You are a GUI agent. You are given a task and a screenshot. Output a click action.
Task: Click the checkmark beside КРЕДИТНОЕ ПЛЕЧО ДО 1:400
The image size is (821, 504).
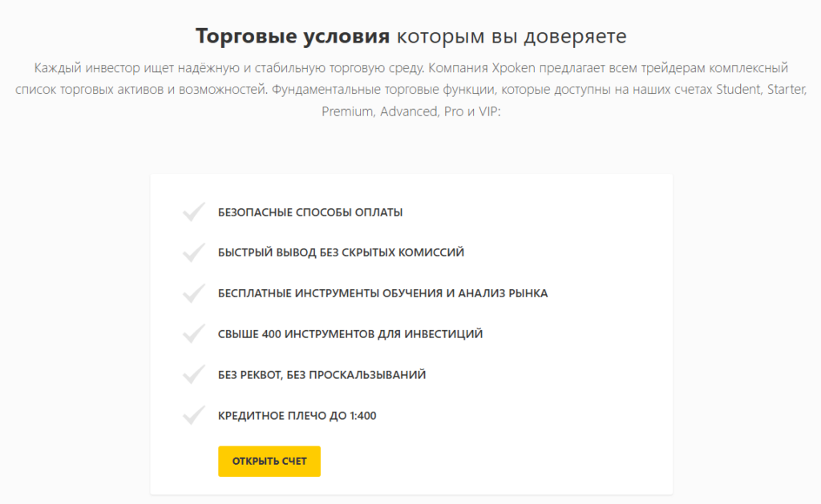[x=192, y=415]
